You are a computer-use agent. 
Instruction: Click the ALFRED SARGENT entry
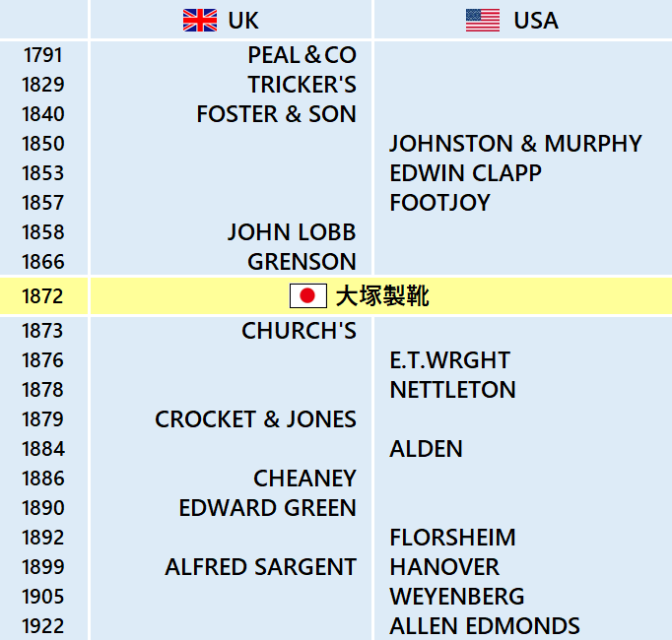[260, 567]
